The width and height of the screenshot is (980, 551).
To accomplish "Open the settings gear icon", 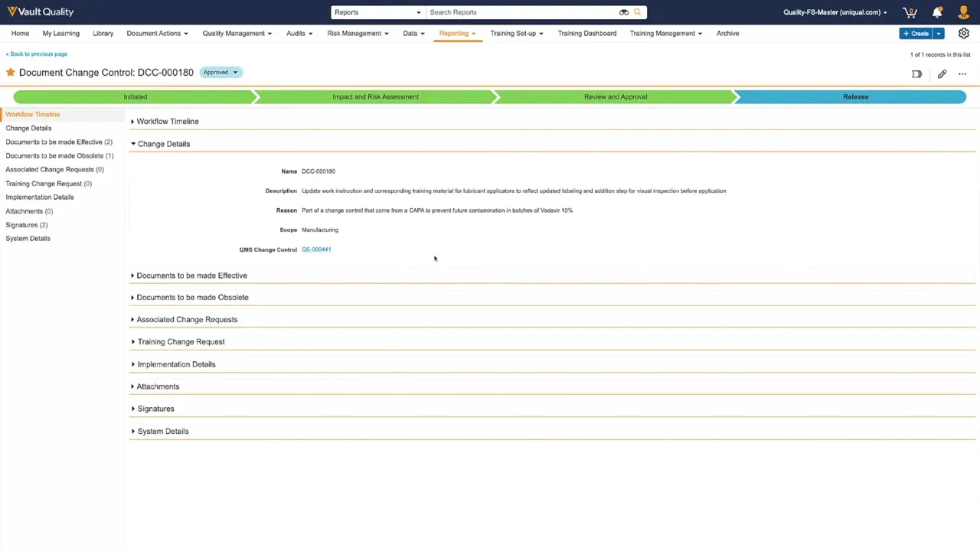I will tap(964, 34).
